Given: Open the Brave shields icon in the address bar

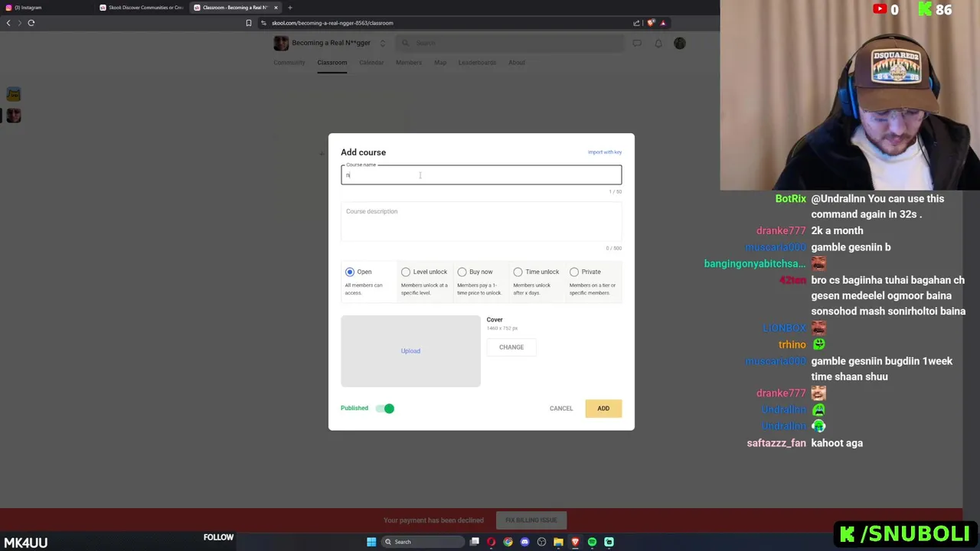Looking at the screenshot, I should click(651, 23).
